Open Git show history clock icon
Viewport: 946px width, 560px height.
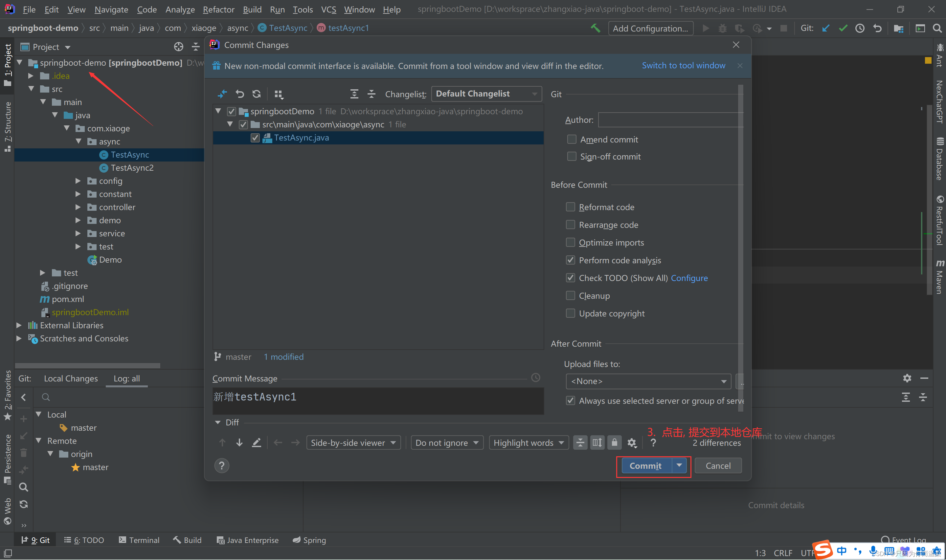(x=860, y=28)
